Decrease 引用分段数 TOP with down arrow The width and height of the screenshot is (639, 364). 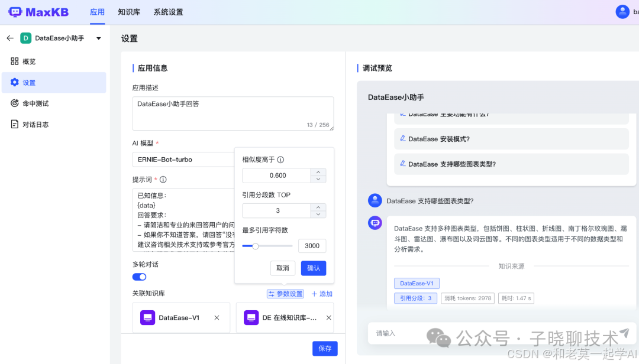pos(318,214)
